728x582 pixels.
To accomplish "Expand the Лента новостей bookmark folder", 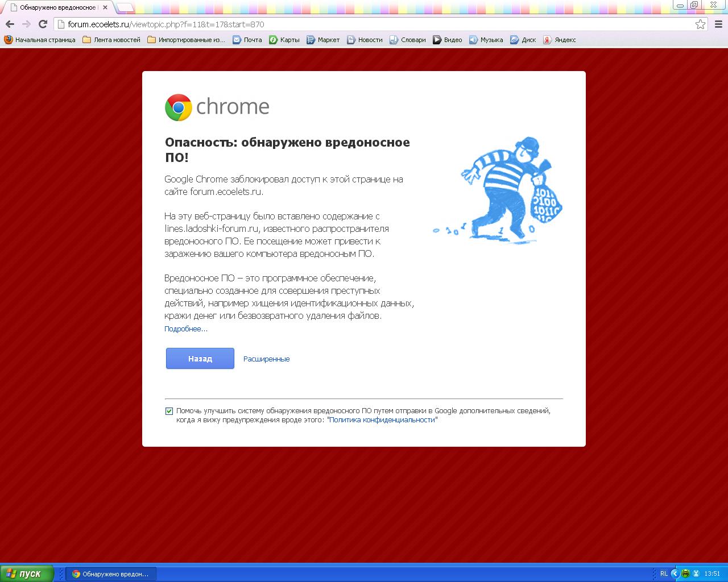I will tap(111, 40).
